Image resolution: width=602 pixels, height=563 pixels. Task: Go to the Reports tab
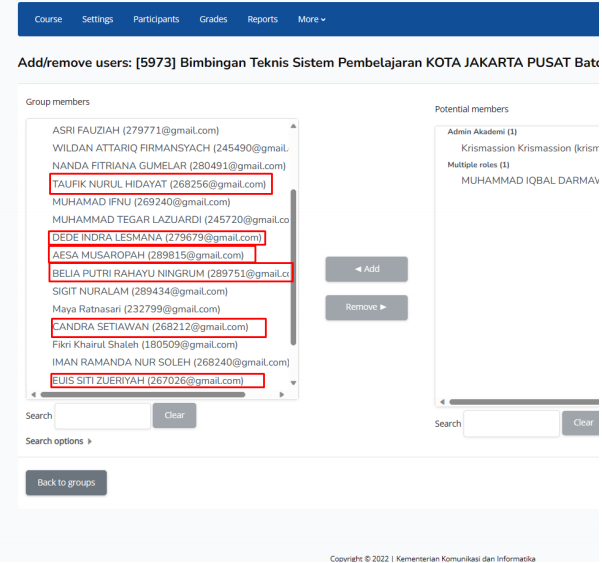pyautogui.click(x=262, y=19)
